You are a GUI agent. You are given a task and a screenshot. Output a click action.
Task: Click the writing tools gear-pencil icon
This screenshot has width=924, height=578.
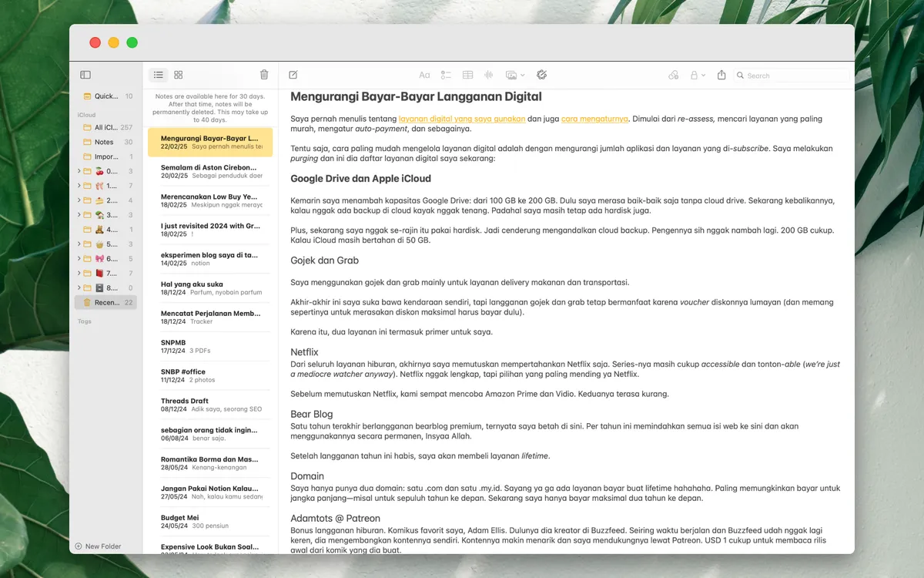click(x=541, y=75)
